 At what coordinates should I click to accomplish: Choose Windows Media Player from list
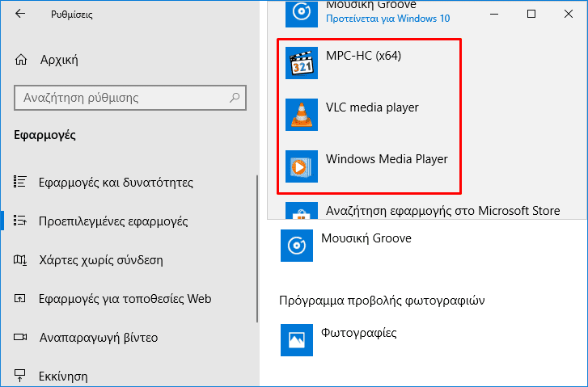(x=369, y=166)
